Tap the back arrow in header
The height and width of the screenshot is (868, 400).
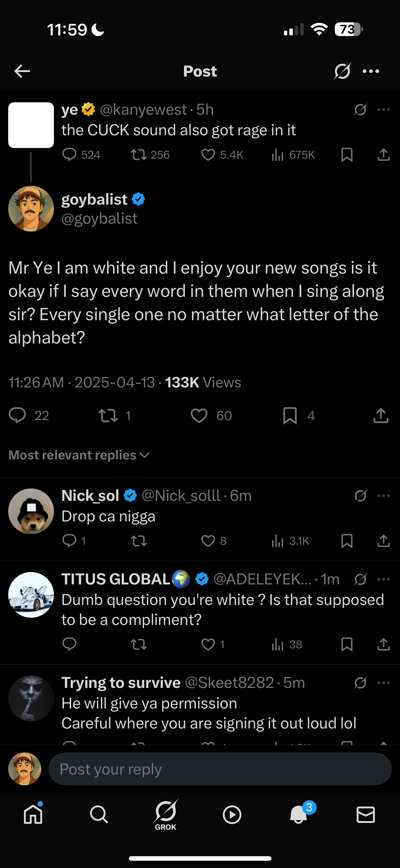(22, 71)
